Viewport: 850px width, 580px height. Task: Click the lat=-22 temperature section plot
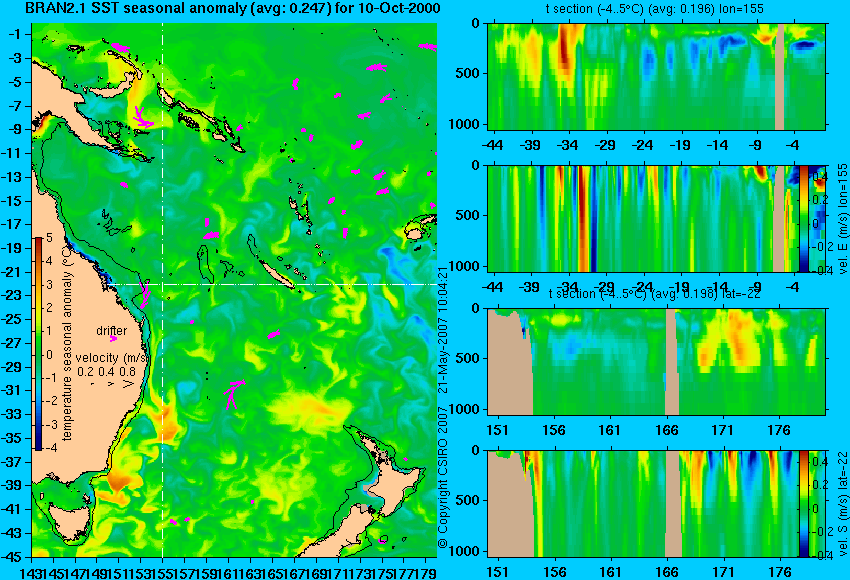[x=656, y=362]
